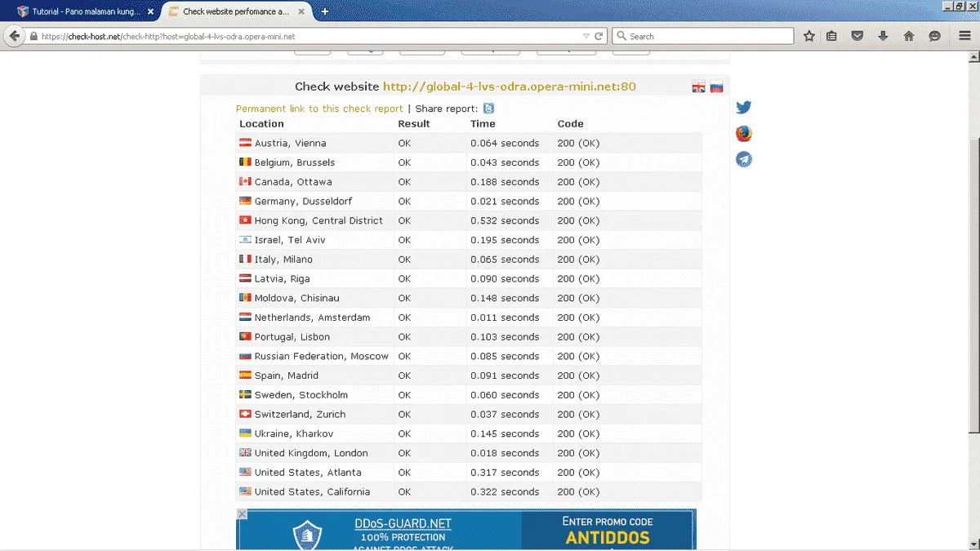The height and width of the screenshot is (551, 980).
Task: Click the Russian Federation, Moscow location
Action: click(x=322, y=356)
